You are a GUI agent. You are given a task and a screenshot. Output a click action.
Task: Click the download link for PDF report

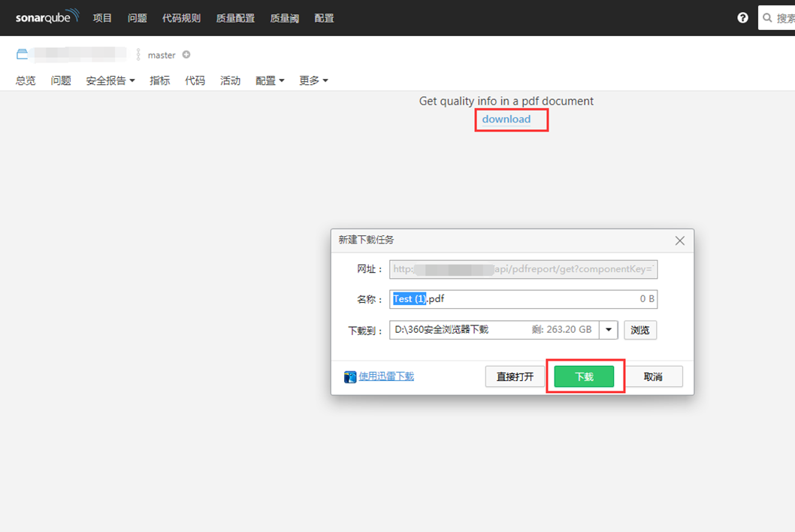click(x=506, y=119)
